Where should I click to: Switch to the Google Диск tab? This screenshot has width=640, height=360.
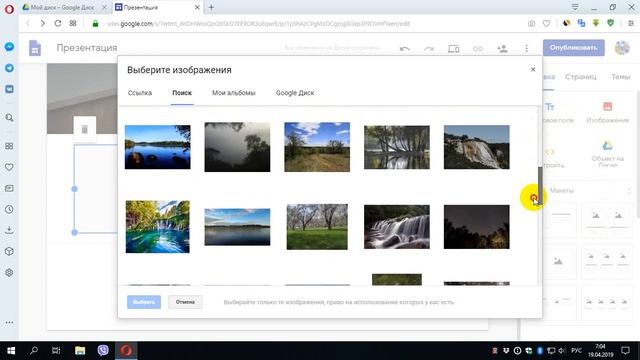pyautogui.click(x=295, y=93)
